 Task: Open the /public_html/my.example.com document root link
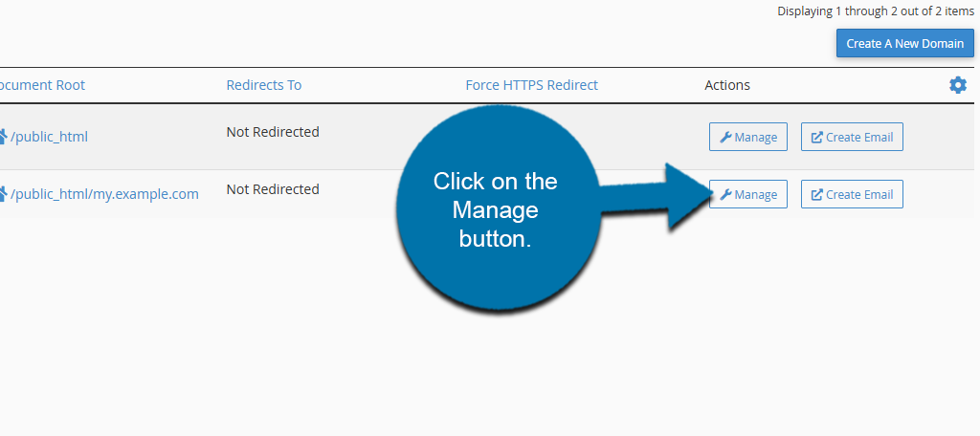(104, 194)
